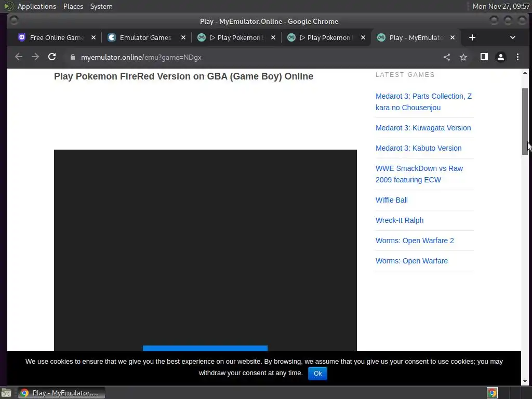Expand the tab search dropdown arrow

click(x=513, y=37)
